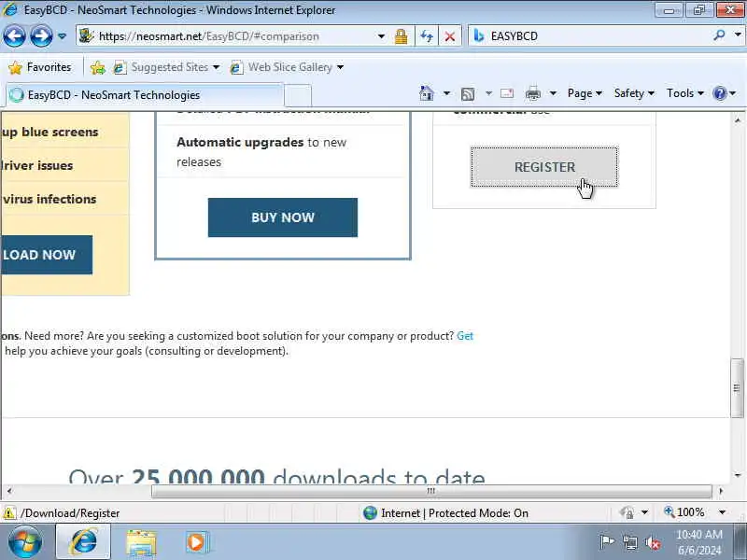Expand the Home icon dropdown arrow
The image size is (747, 560).
click(446, 93)
